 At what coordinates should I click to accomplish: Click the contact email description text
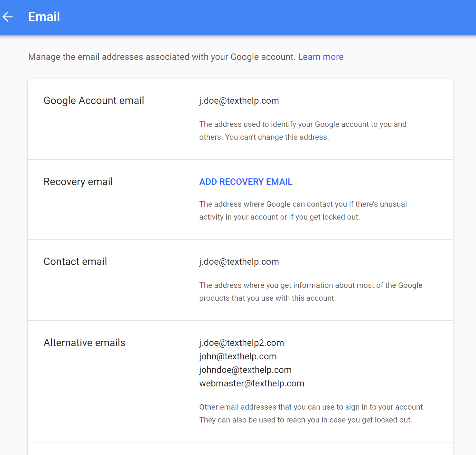(311, 292)
